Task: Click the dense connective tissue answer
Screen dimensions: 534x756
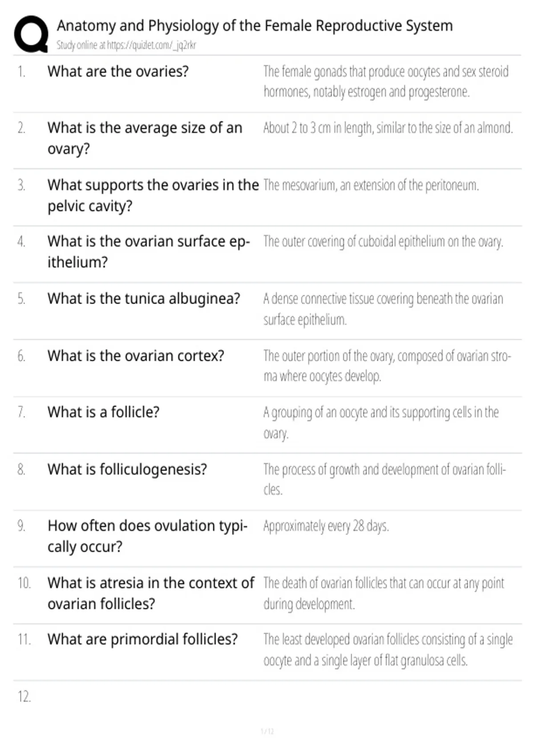Action: 383,309
